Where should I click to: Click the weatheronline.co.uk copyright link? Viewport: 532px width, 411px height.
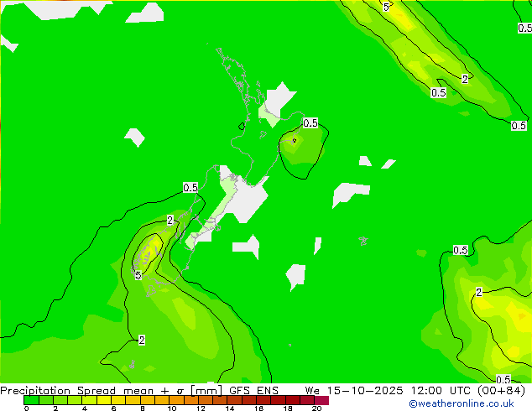point(461,403)
